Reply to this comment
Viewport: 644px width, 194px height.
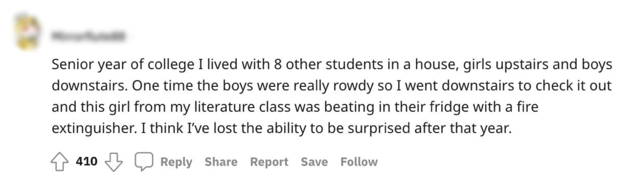176,162
